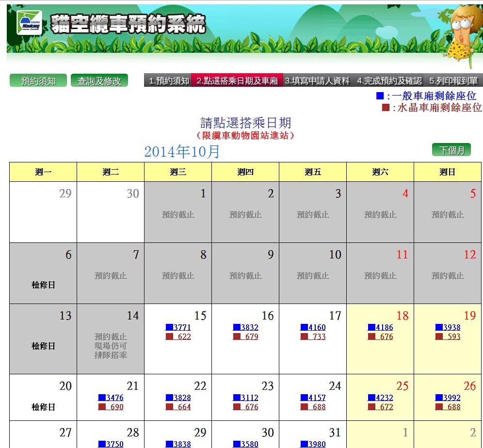The image size is (483, 448).
Task: Choose crystal cabin seats 672 on the 25th
Action: (380, 407)
